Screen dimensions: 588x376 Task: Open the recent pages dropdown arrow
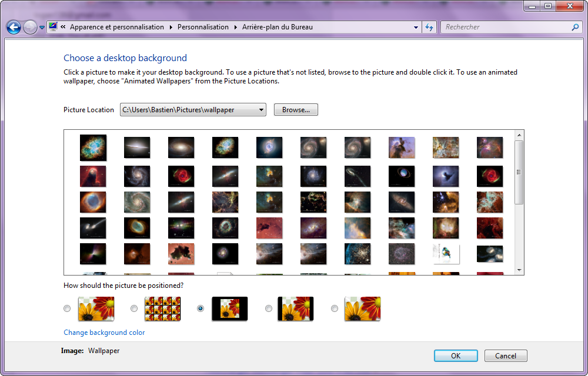click(42, 28)
